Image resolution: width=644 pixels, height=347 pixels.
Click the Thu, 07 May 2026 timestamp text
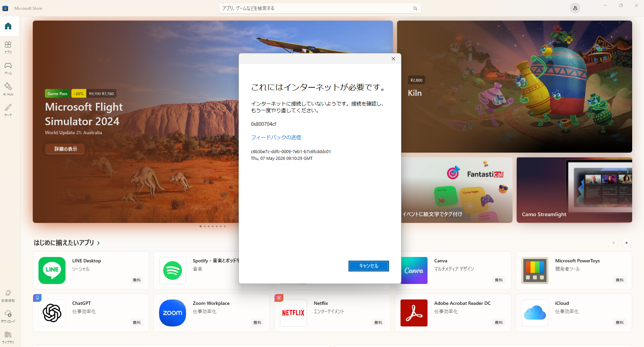coord(282,158)
